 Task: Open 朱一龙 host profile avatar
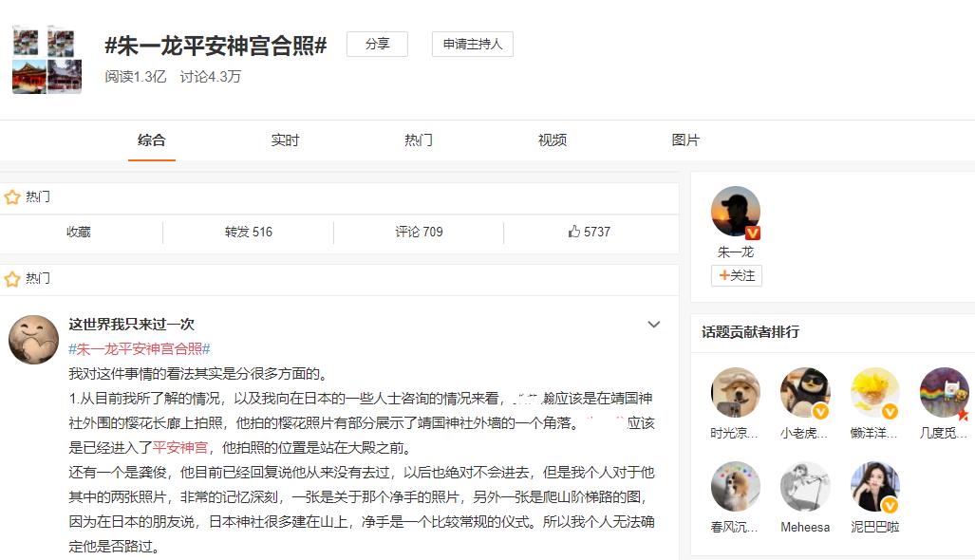tap(736, 212)
